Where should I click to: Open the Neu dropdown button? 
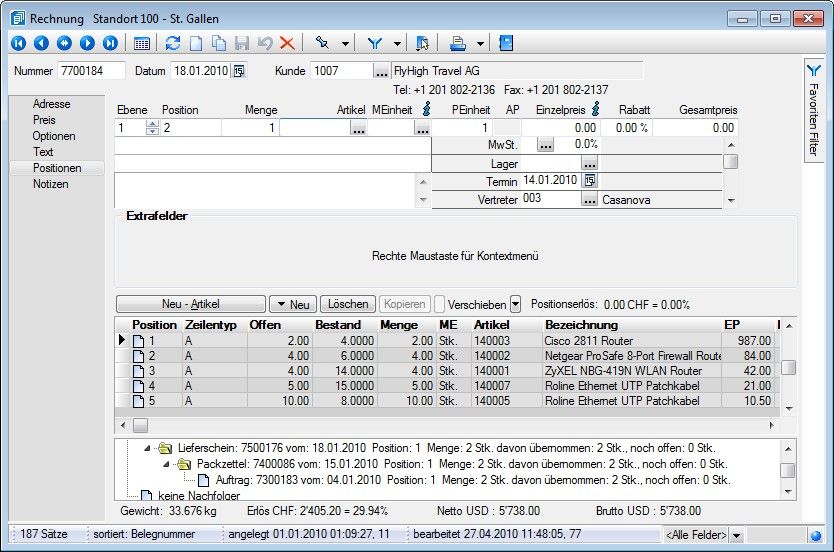pyautogui.click(x=293, y=304)
